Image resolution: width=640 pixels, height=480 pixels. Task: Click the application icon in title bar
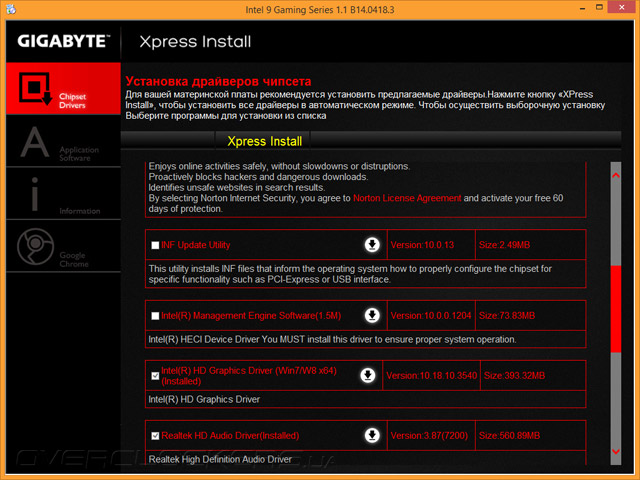pos(11,9)
